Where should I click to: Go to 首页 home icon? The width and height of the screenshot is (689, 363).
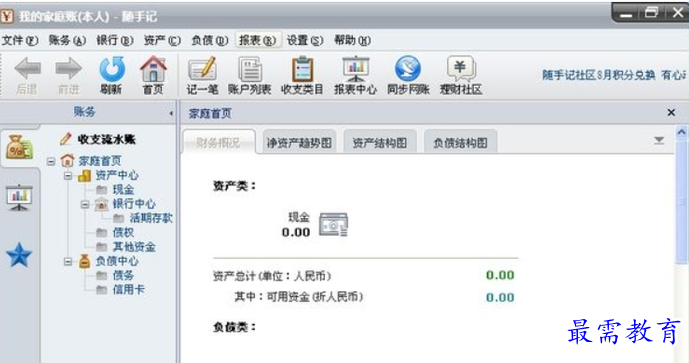tap(153, 69)
